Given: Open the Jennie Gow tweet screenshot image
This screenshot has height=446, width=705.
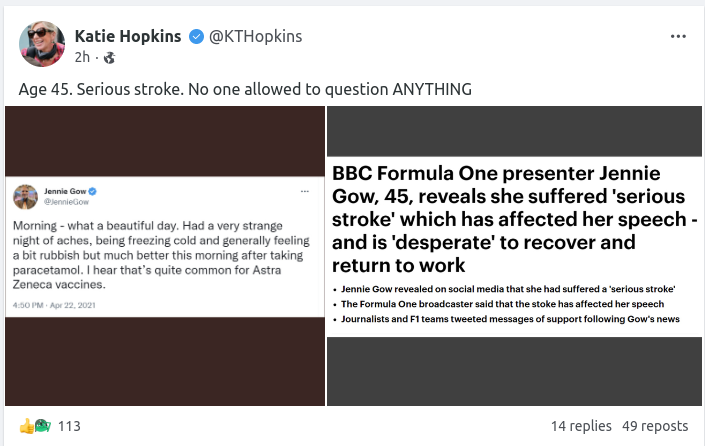Looking at the screenshot, I should tap(165, 255).
